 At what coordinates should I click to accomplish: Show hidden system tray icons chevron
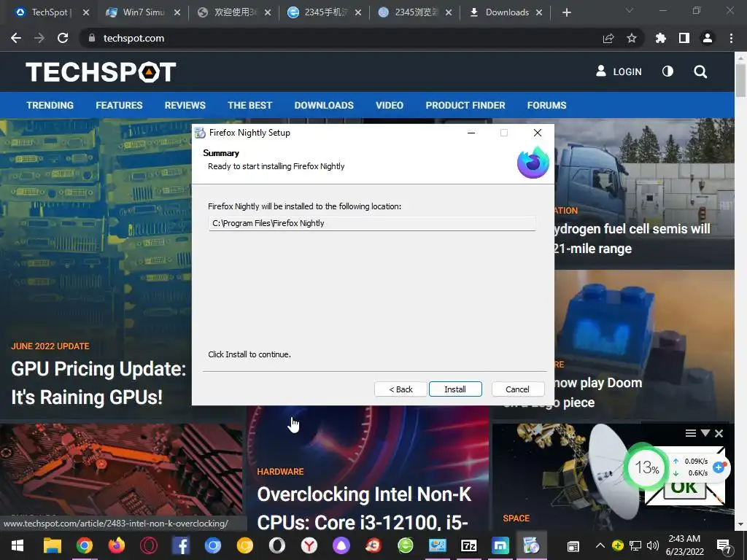pos(600,545)
